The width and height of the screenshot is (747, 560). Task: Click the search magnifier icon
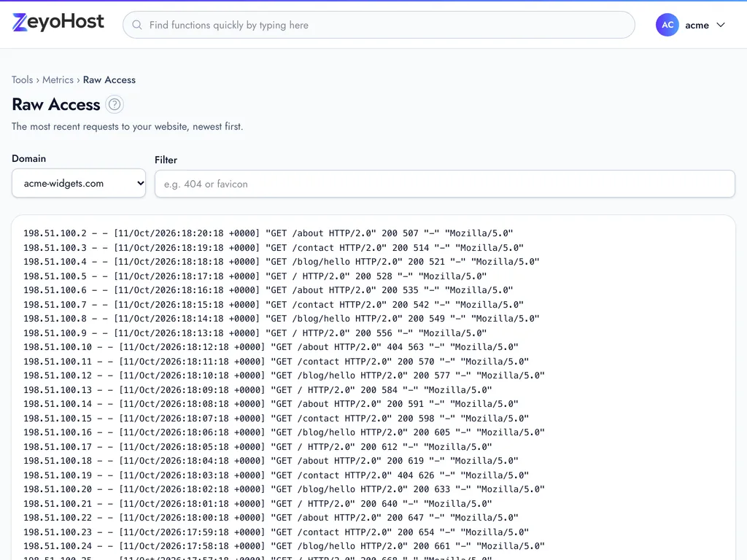[137, 25]
